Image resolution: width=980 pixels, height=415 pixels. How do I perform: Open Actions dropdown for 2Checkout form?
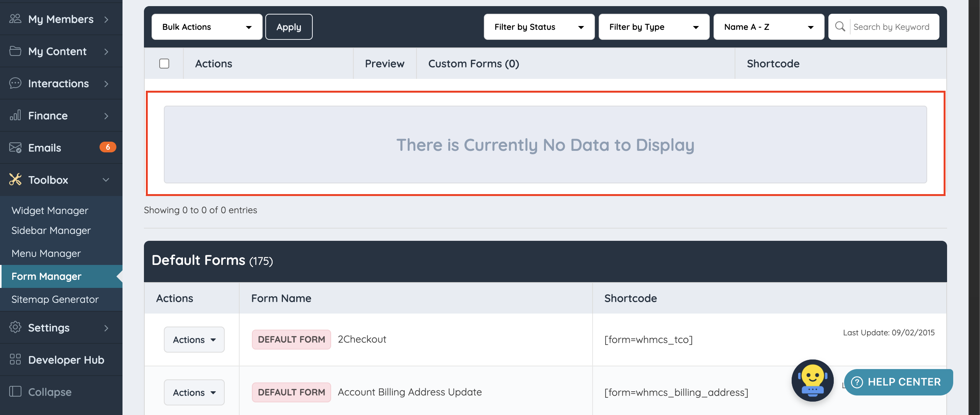(x=194, y=340)
